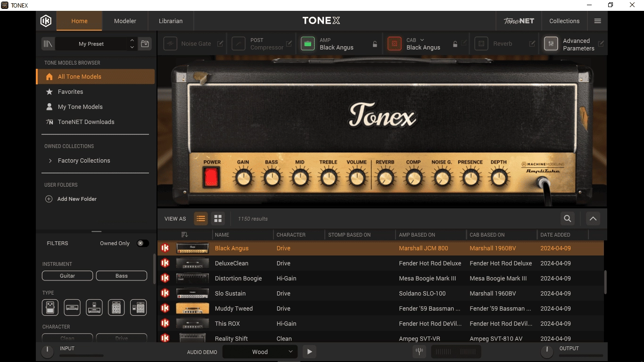Switch to grid view

pyautogui.click(x=218, y=219)
